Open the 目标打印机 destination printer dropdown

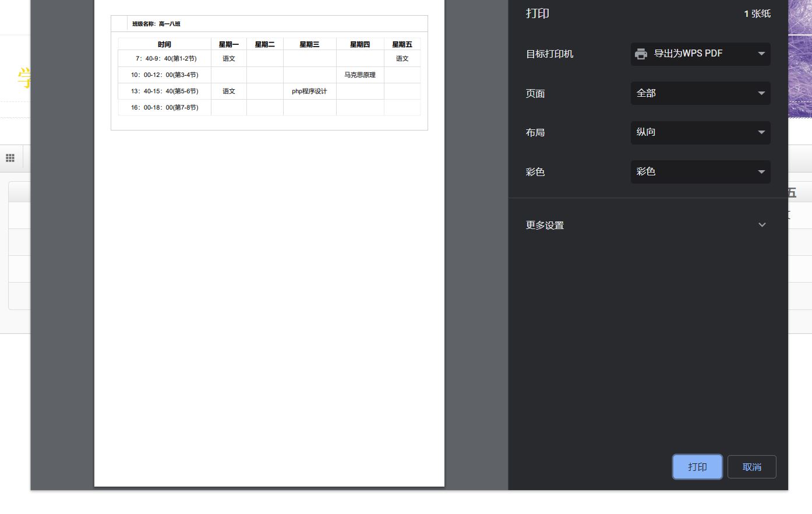coord(700,54)
